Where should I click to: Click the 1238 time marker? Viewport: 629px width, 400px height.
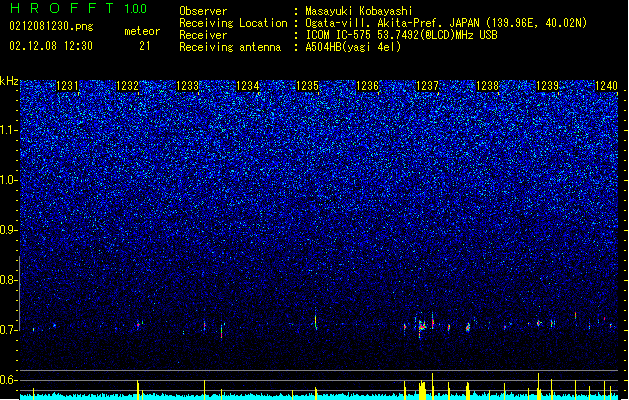[487, 86]
